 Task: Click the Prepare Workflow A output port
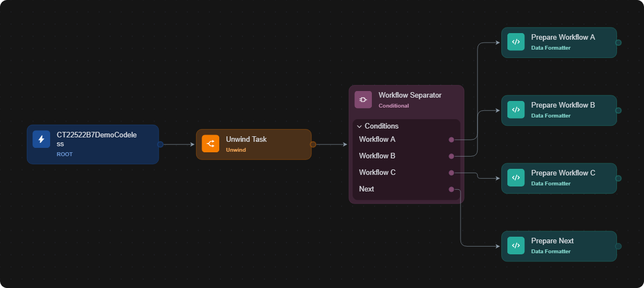point(618,42)
